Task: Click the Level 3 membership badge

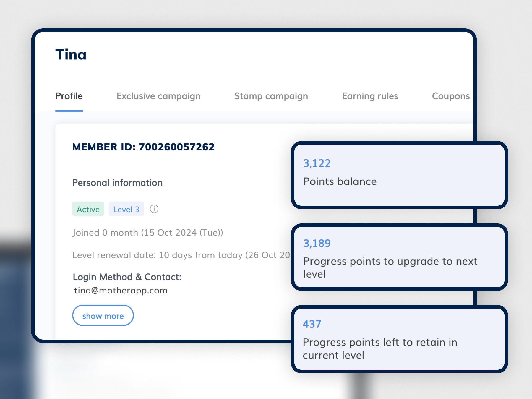Action: [x=126, y=209]
